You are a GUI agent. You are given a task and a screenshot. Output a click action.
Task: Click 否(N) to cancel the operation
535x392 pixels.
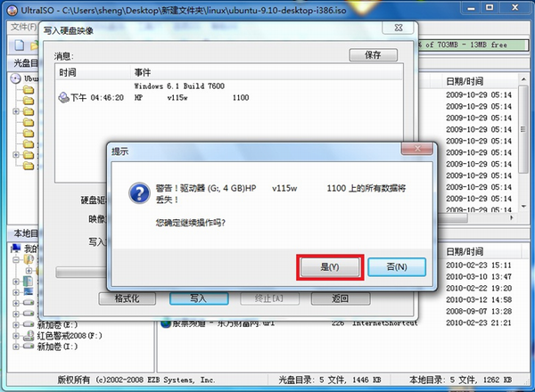(x=397, y=267)
